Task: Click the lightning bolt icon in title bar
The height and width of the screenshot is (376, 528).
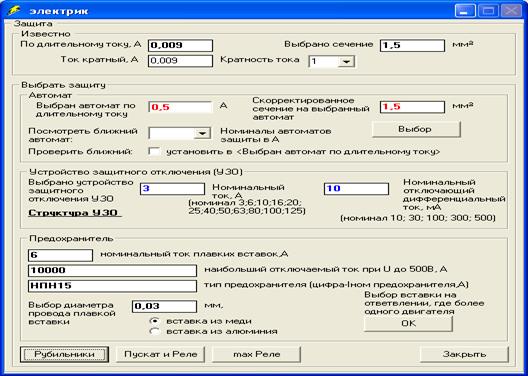Action: coord(14,10)
